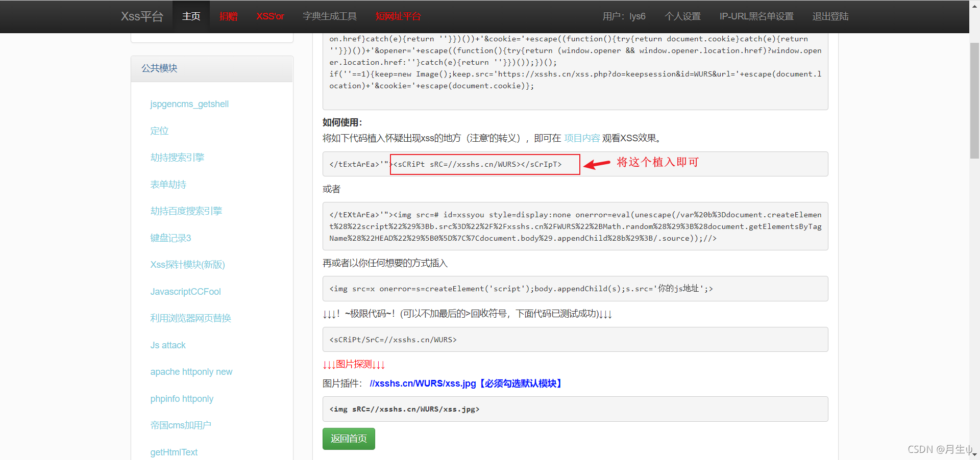980x460 pixels.
Task: Click the //xsshs.cn/WURS/xss.jpg image plugin text
Action: pos(467,384)
